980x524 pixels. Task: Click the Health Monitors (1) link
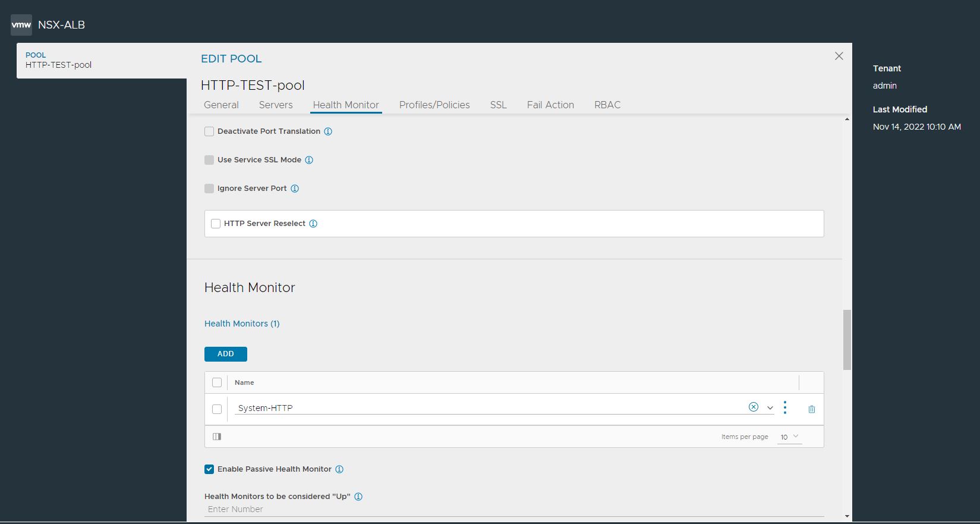point(242,324)
